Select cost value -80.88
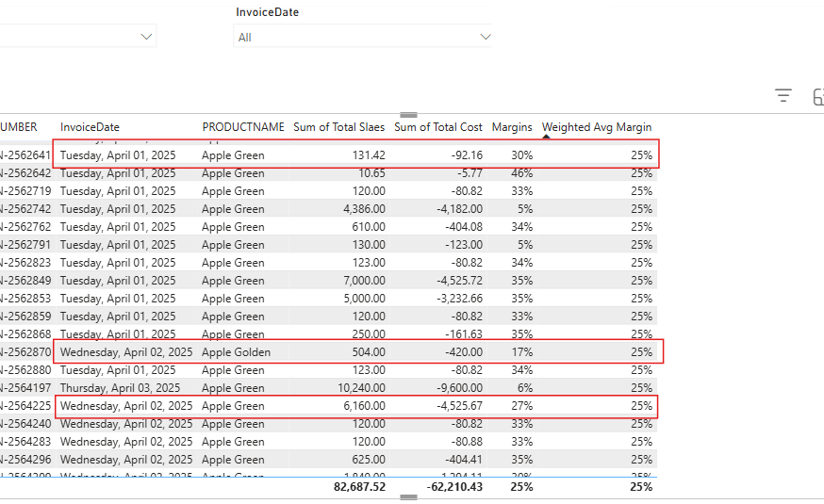 (x=465, y=442)
